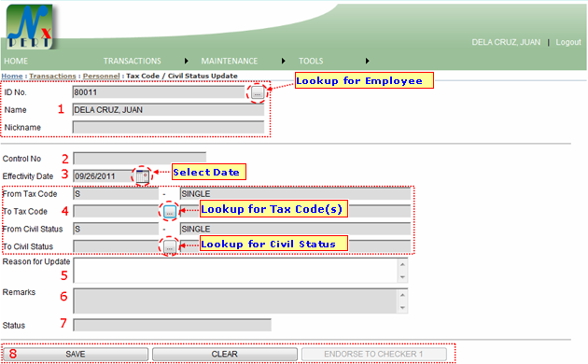
Task: Click into the Status field
Action: pos(172,325)
